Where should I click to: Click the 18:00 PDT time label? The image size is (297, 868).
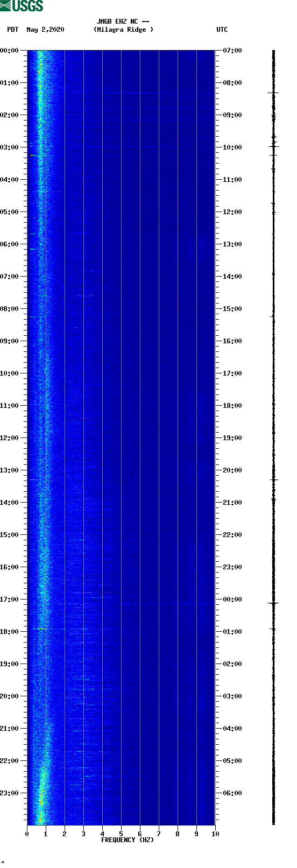click(9, 632)
